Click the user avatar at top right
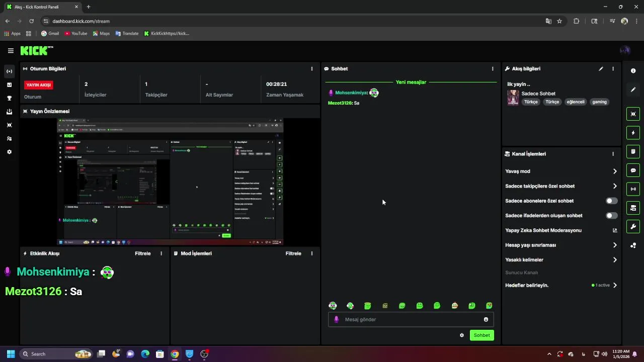The height and width of the screenshot is (362, 644). pyautogui.click(x=625, y=50)
